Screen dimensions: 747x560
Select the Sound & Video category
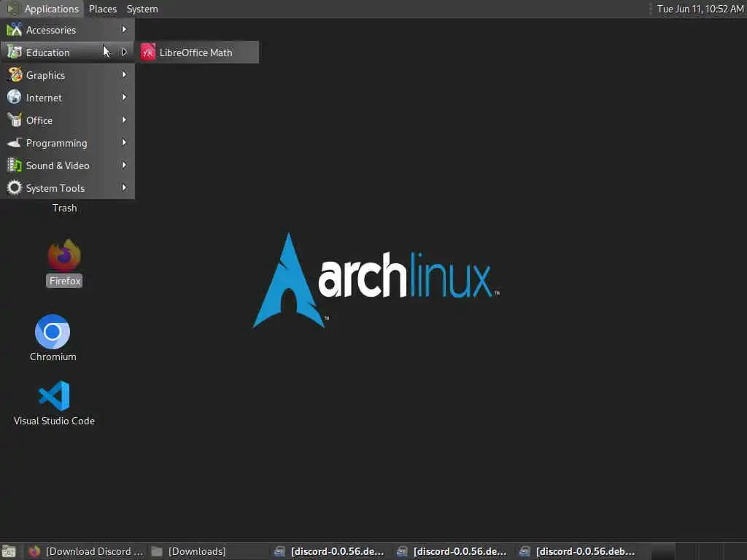[x=67, y=166]
